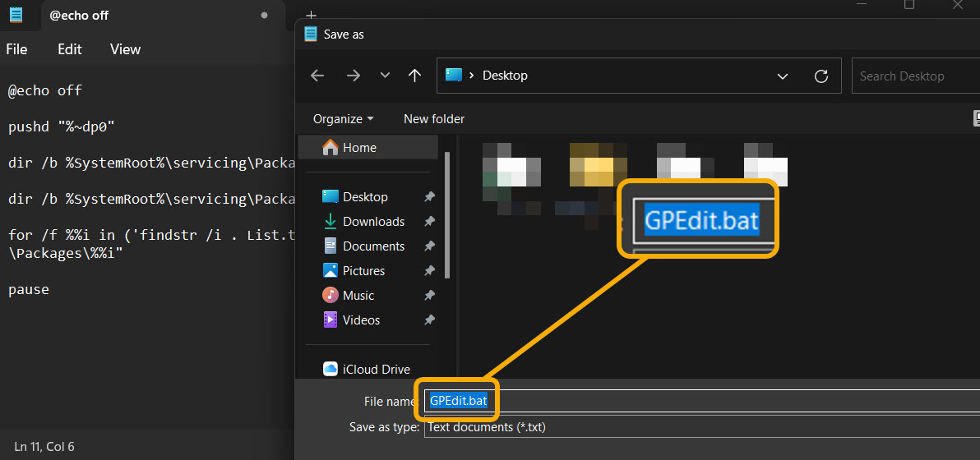
Task: Click the Desktop address bar path
Action: (505, 76)
